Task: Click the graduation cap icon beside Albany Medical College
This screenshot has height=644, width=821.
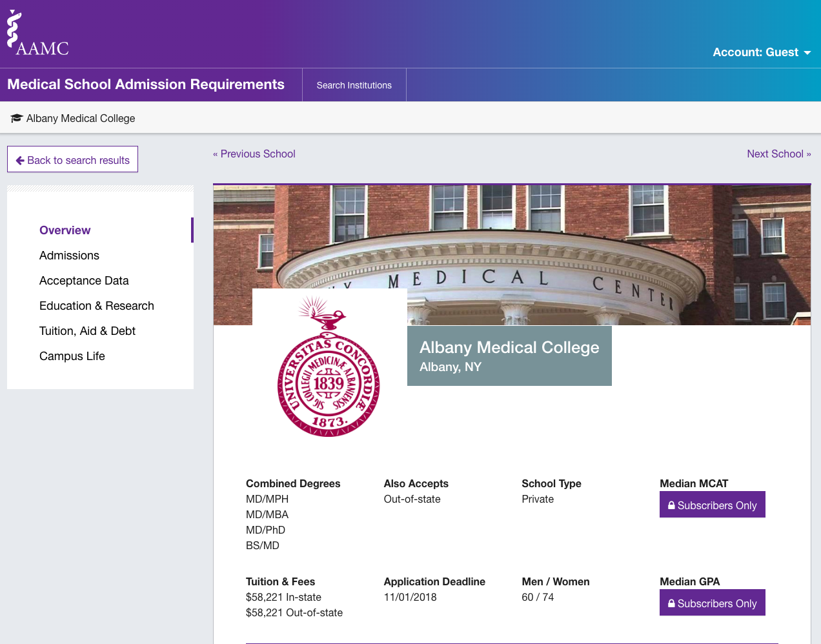Action: click(17, 118)
